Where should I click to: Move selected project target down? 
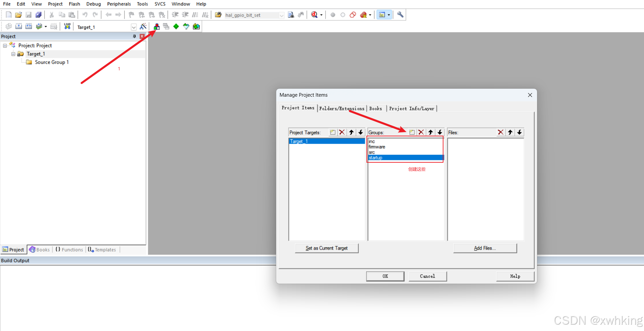[360, 132]
